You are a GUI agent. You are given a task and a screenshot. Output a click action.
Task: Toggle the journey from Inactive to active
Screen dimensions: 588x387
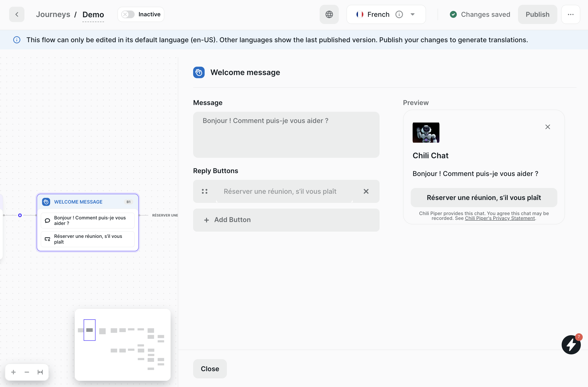[127, 14]
